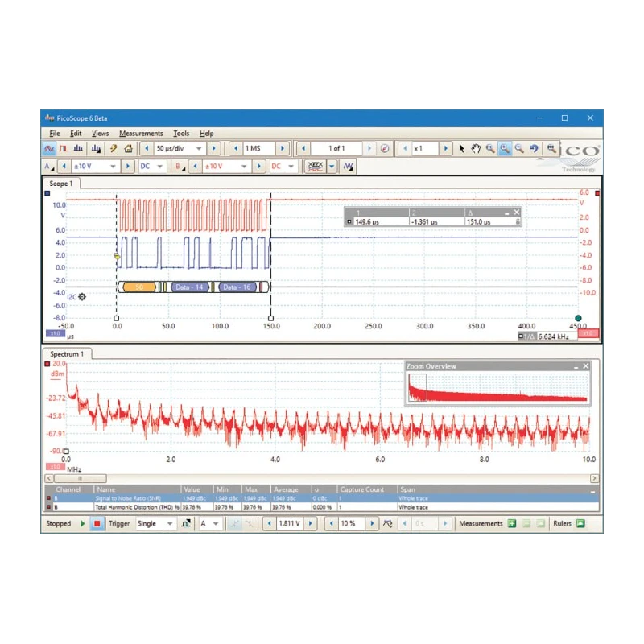
Task: Click the 10 % pre-trigger field
Action: point(352,524)
